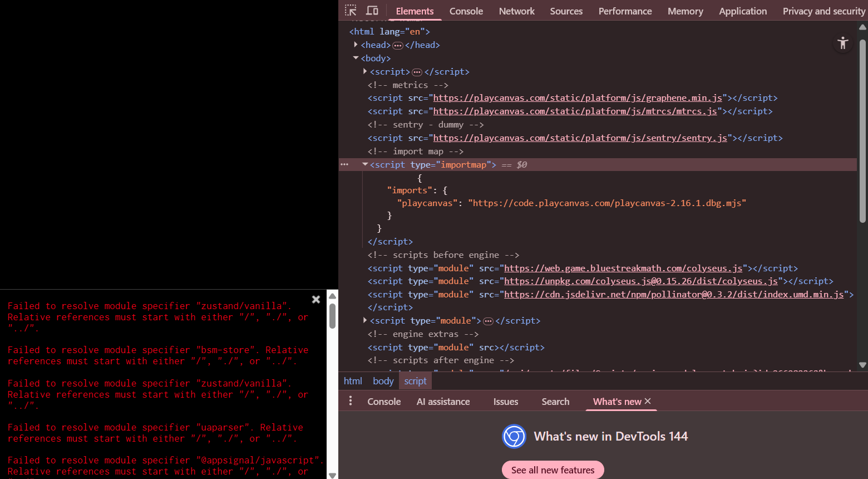Collapse the importmap script node
Screen dimensions: 868x479
[x=365, y=164]
